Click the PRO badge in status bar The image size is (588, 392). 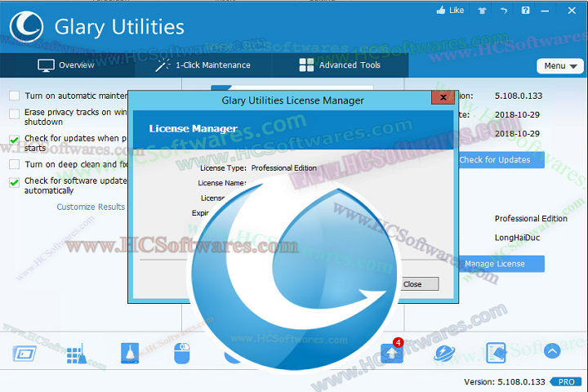566,382
